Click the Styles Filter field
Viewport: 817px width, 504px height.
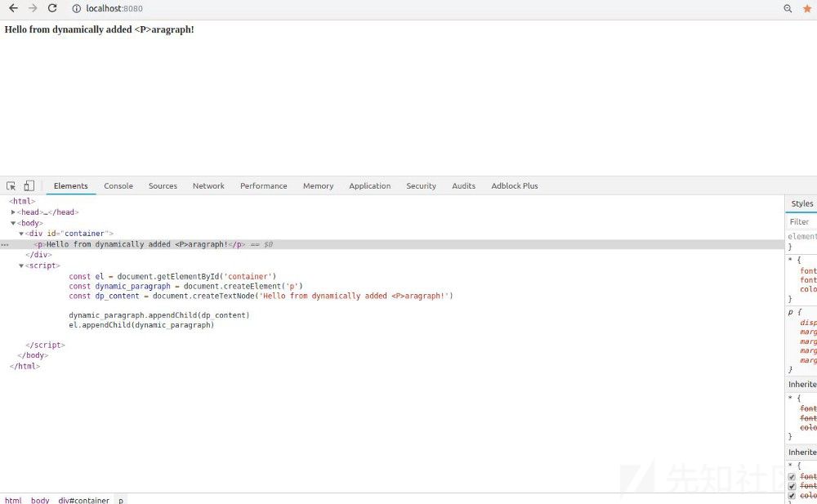(x=801, y=222)
